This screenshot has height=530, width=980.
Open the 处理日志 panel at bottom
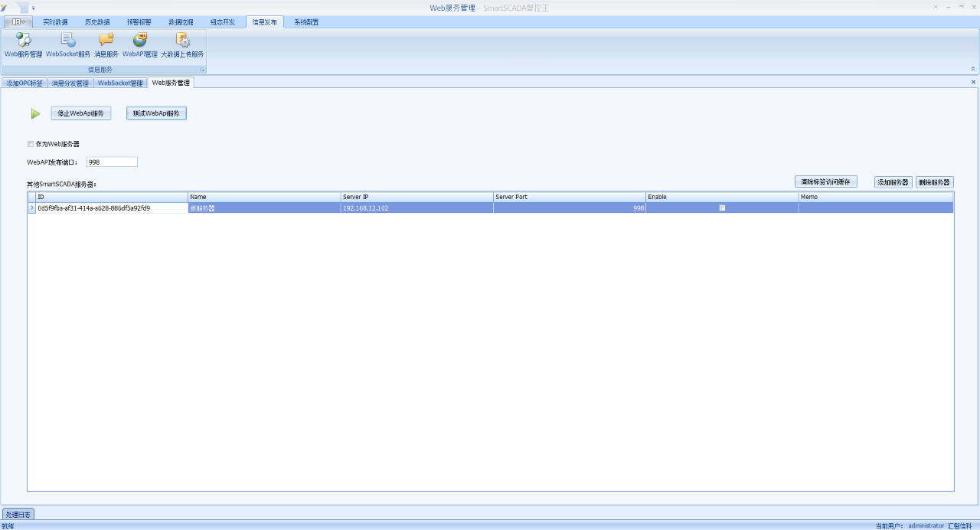pos(18,514)
